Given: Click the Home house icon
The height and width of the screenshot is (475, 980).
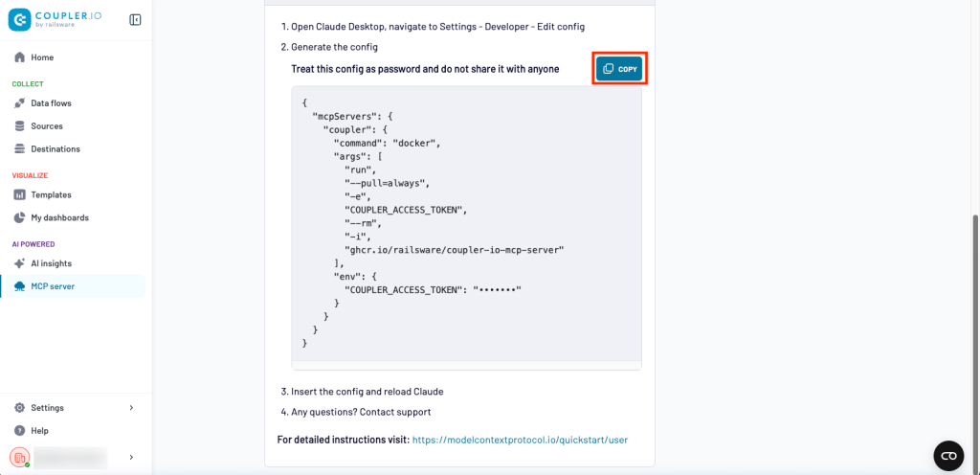Looking at the screenshot, I should pos(19,57).
